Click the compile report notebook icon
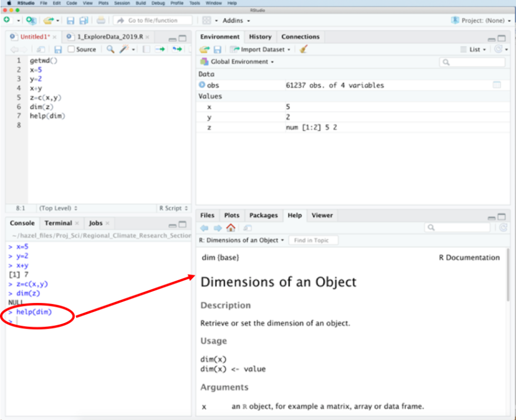 (147, 50)
